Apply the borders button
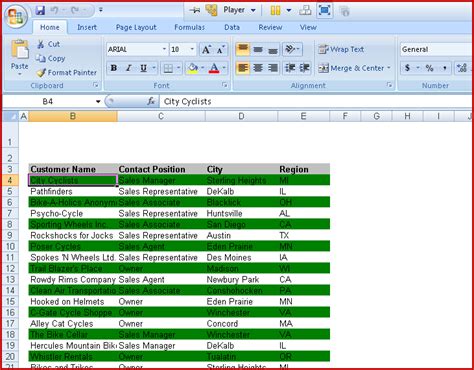 pyautogui.click(x=168, y=68)
